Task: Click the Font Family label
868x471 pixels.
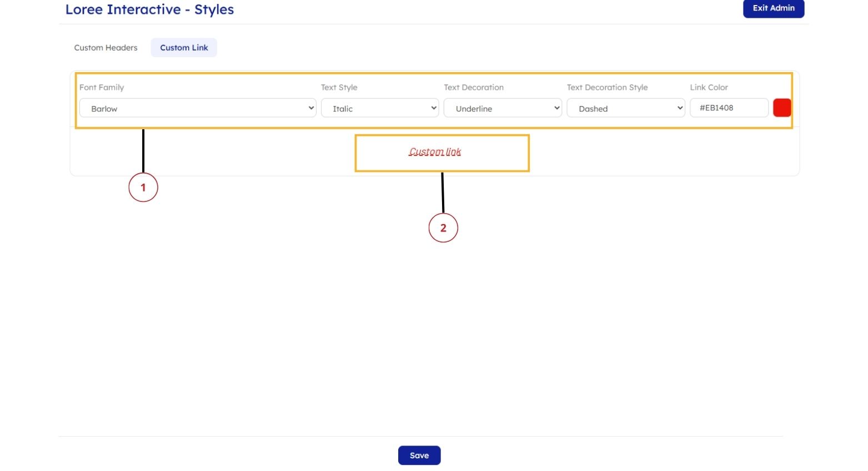Action: click(102, 88)
